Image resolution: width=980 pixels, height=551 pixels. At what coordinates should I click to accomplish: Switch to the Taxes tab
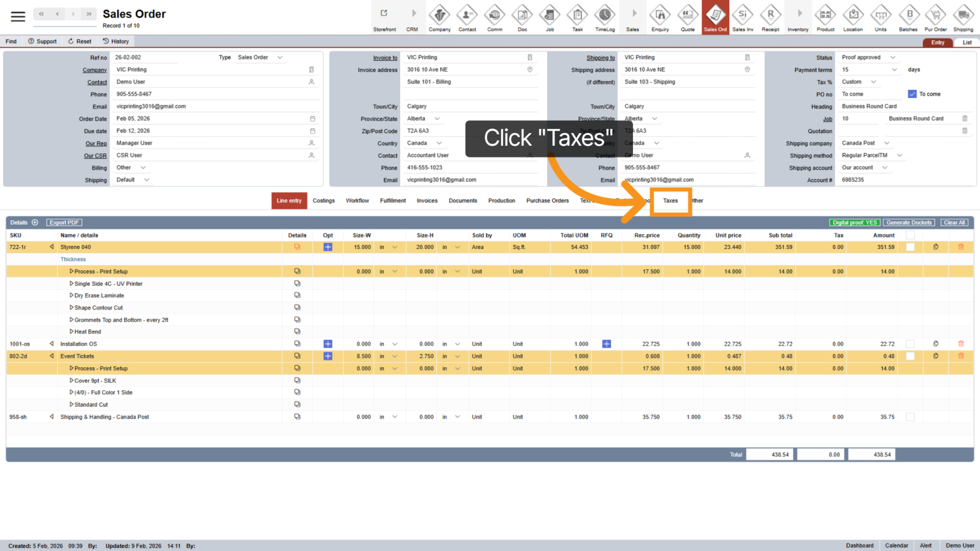(x=670, y=201)
